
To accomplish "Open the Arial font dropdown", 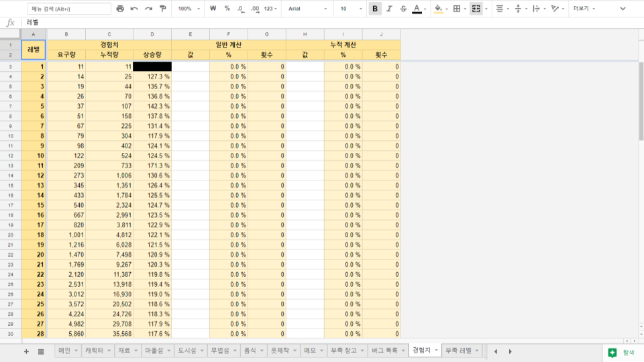I will point(307,9).
